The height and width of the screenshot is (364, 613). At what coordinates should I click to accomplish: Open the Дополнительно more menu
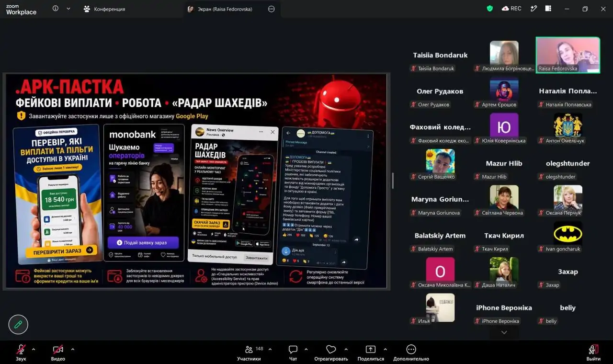pyautogui.click(x=411, y=353)
